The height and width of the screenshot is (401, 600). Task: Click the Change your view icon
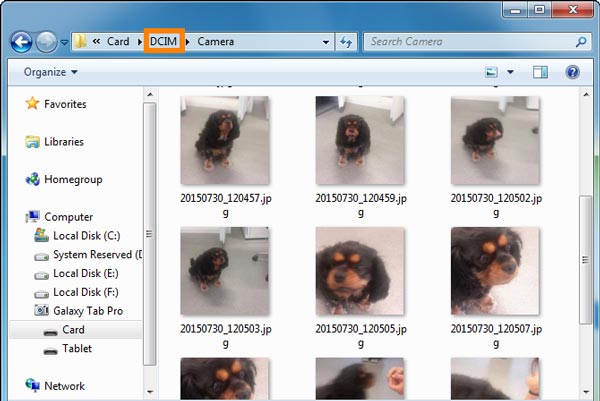(x=491, y=72)
